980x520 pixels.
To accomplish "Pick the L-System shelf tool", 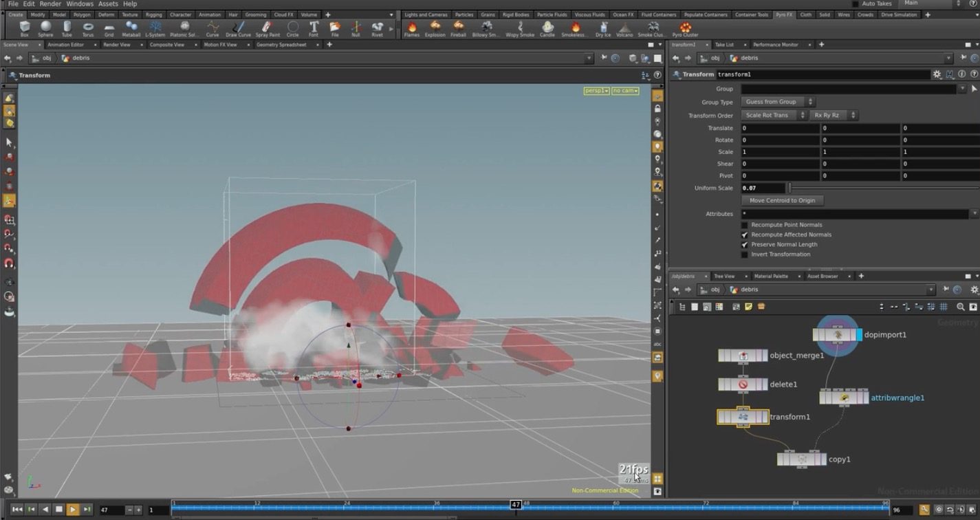I will click(x=155, y=29).
